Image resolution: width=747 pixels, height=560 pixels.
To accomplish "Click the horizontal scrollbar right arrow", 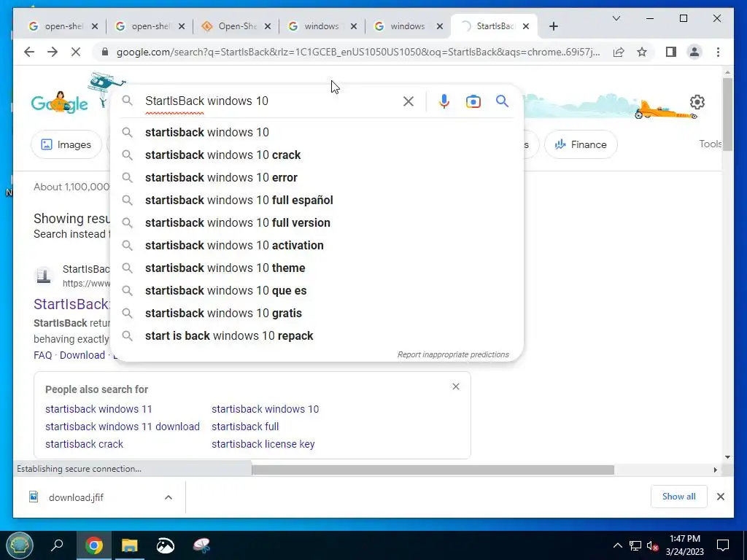I will [x=715, y=470].
